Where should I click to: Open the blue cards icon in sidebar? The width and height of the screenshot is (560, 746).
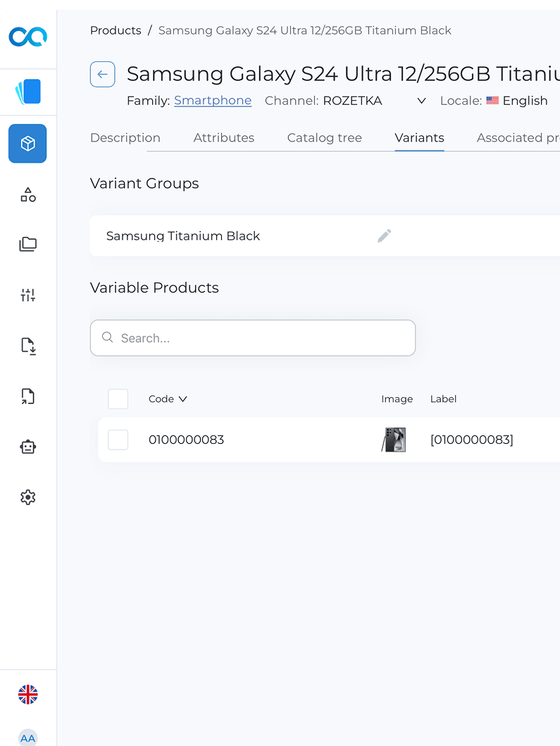(28, 92)
